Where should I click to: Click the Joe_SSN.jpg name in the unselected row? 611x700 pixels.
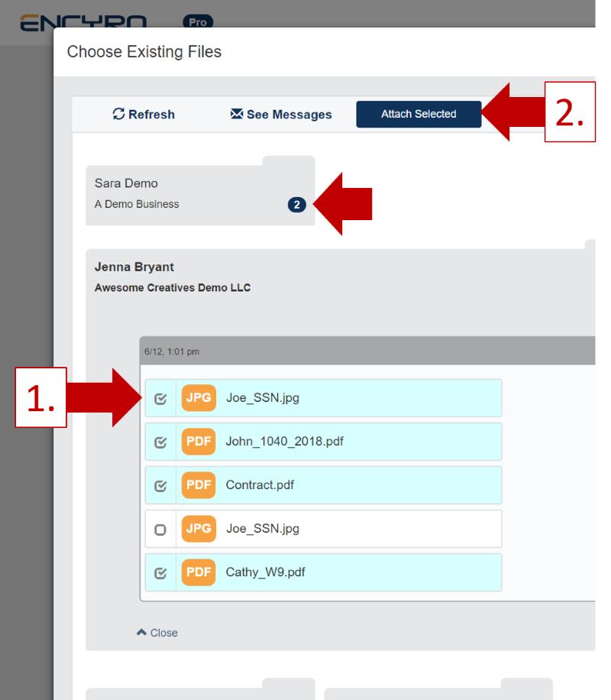coord(263,529)
